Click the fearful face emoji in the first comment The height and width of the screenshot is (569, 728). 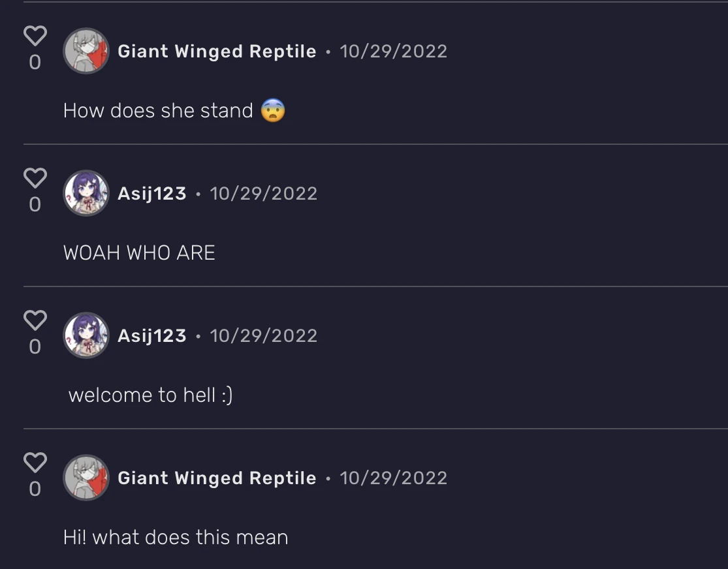(273, 111)
